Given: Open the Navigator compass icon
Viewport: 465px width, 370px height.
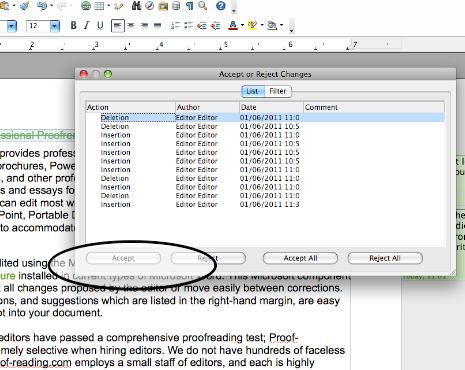Looking at the screenshot, I should click(149, 6).
